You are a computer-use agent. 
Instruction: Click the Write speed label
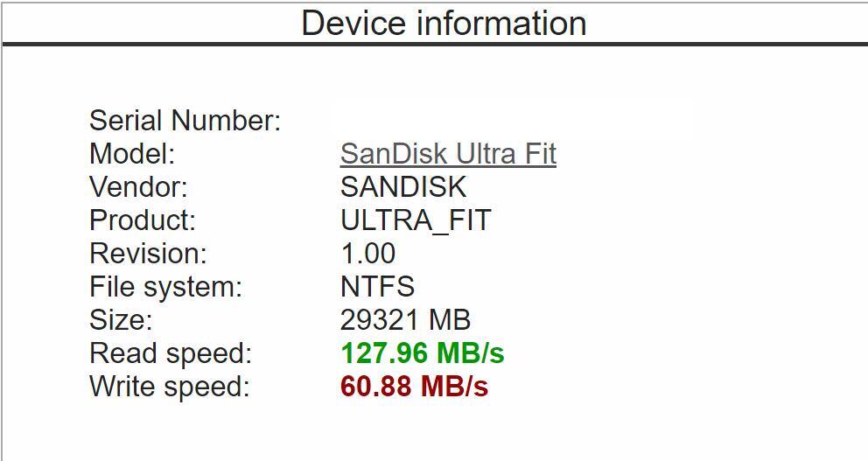[x=169, y=387]
